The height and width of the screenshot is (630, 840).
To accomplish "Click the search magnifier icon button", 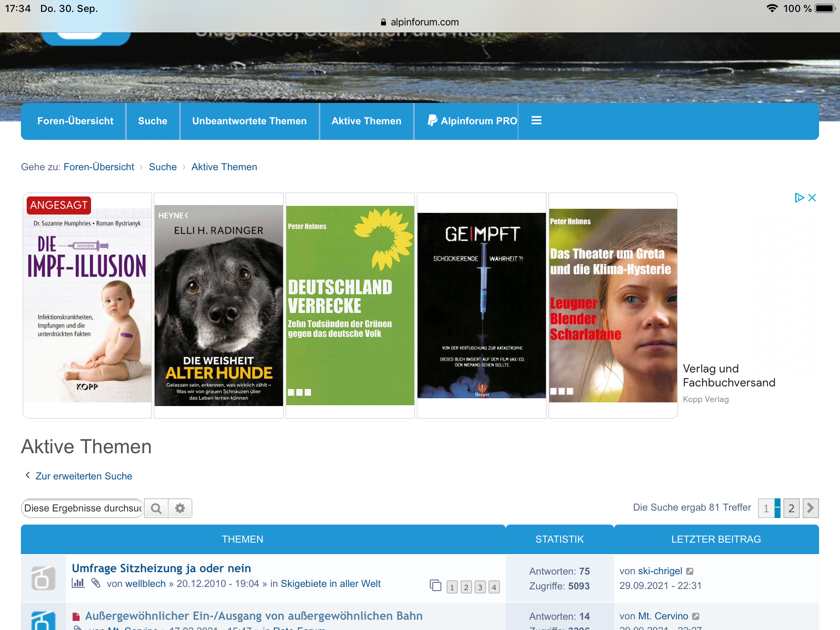I will coord(156,509).
